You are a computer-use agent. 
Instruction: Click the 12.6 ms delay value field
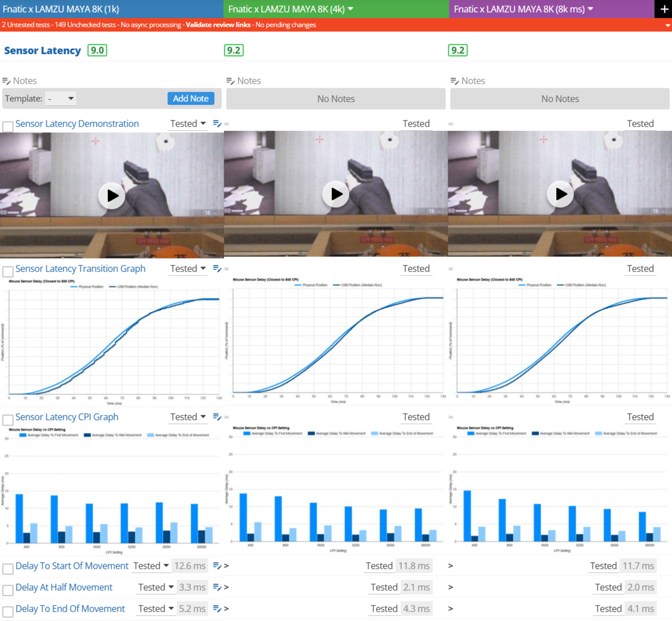(x=190, y=566)
